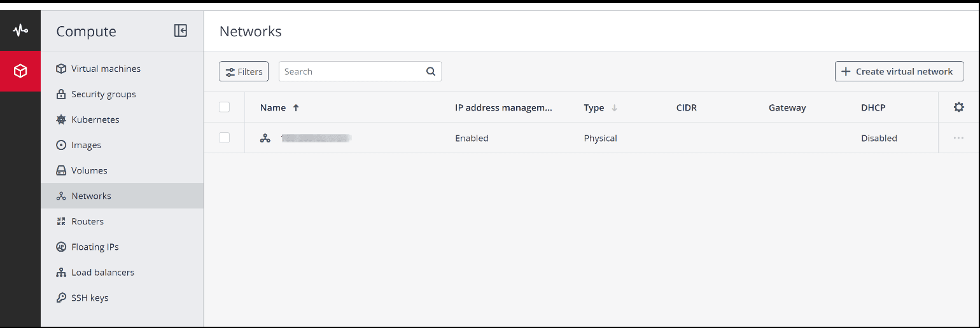Go to Security groups section
Screen dimensions: 980x328
103,94
